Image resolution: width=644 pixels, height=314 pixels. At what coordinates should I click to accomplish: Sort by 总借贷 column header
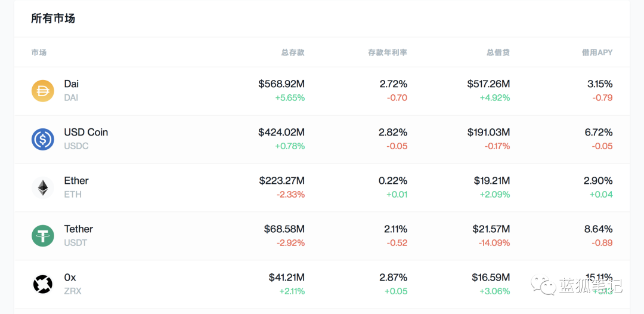click(498, 53)
